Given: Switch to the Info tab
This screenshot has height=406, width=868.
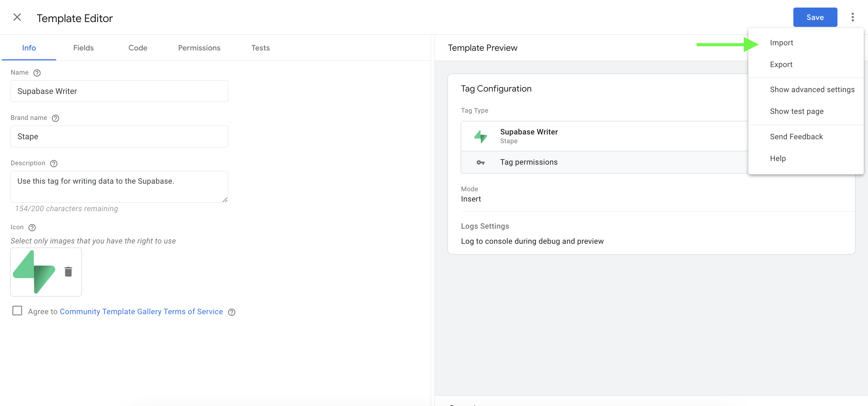Looking at the screenshot, I should [29, 48].
